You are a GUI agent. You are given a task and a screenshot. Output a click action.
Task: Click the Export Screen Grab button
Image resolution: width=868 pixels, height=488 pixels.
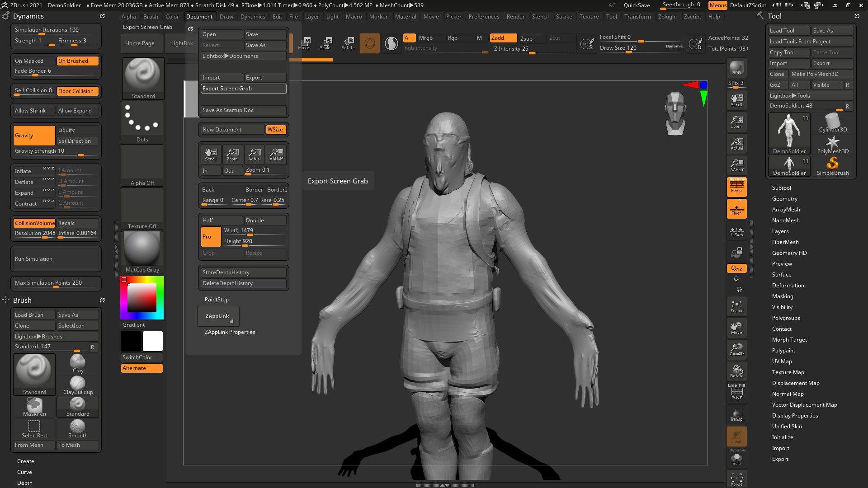click(x=243, y=88)
